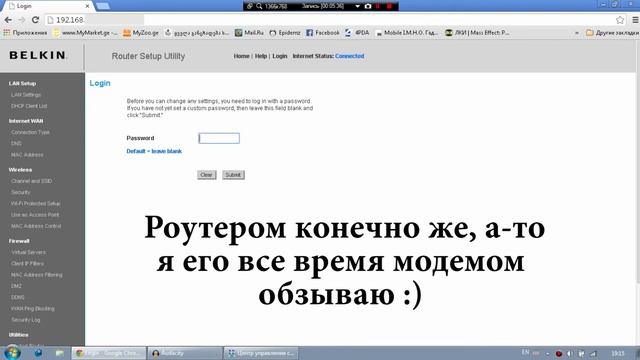The image size is (640, 360).
Task: Go back with the browser back arrow
Action: point(8,20)
